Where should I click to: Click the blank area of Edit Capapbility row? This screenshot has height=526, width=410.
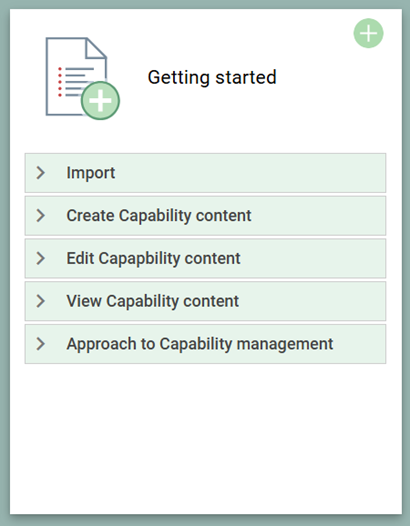click(x=312, y=258)
